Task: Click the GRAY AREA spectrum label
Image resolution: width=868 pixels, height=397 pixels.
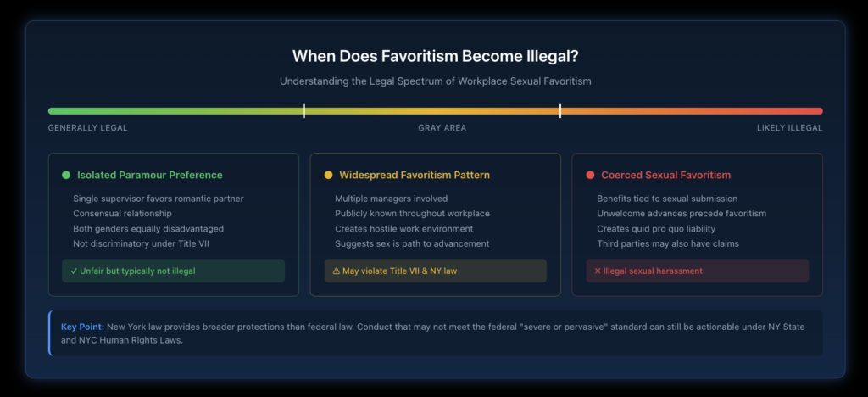Action: (442, 129)
